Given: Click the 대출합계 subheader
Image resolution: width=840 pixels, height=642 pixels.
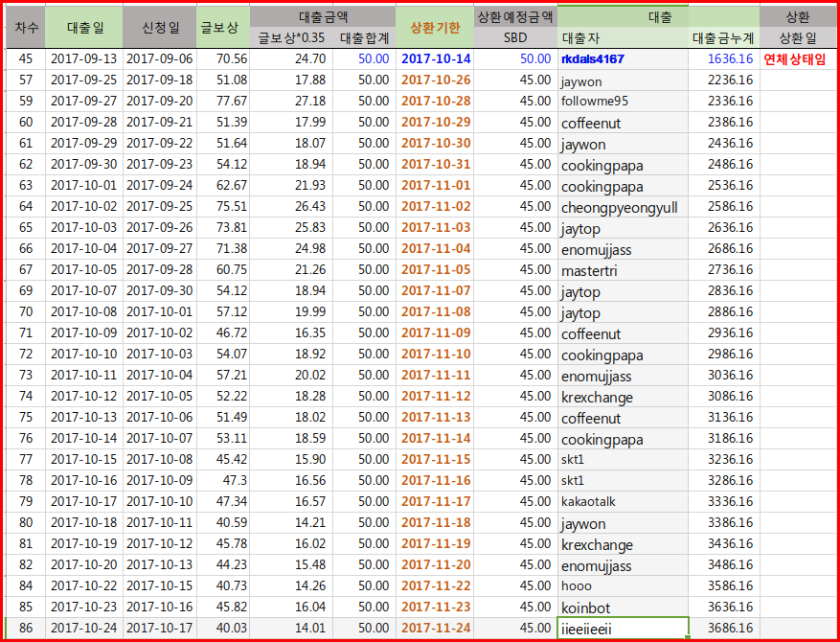Looking at the screenshot, I should [x=364, y=38].
